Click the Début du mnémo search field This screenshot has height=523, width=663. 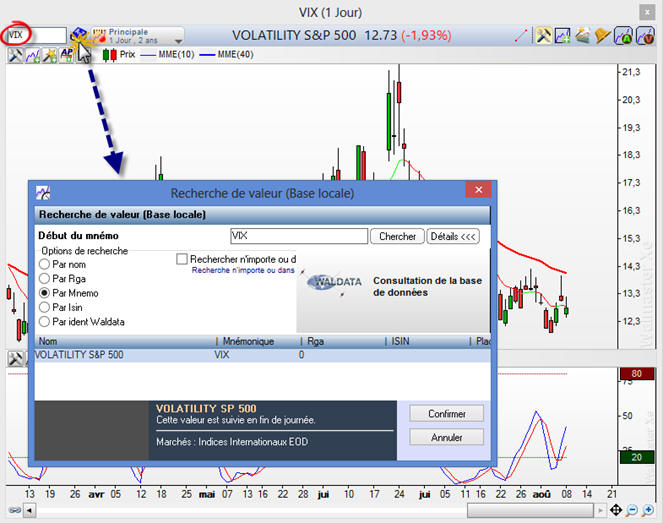click(x=299, y=236)
